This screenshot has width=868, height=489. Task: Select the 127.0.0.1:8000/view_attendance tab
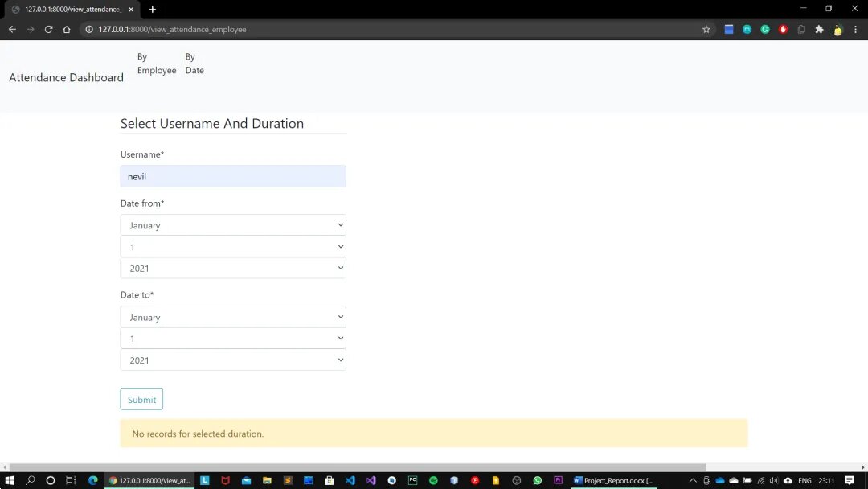point(72,10)
